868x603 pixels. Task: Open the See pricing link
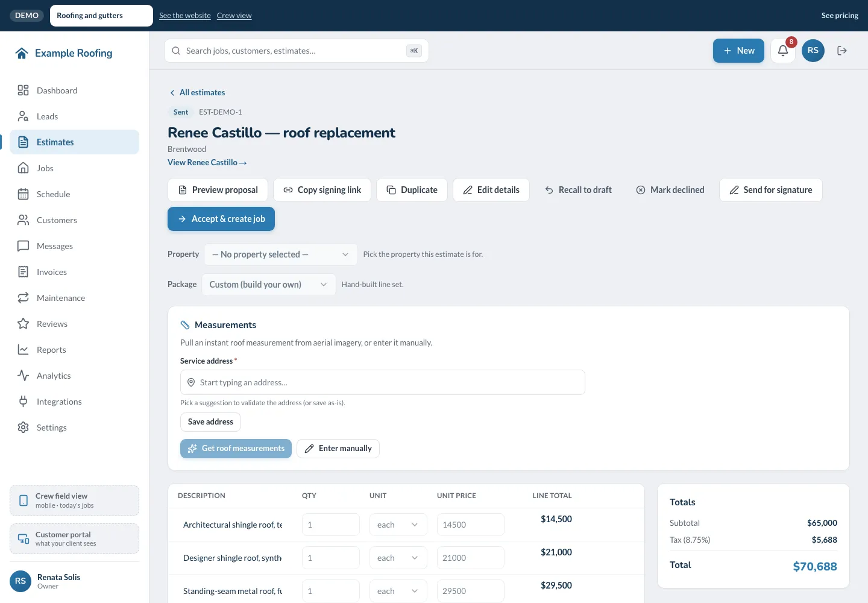(840, 16)
